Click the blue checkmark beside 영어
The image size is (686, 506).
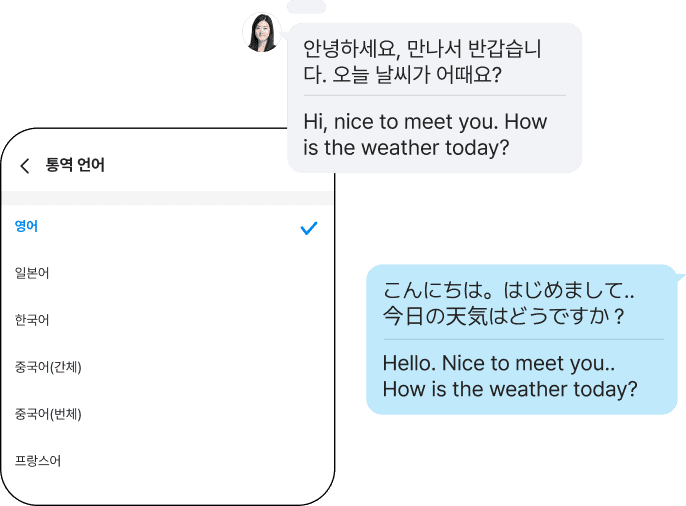309,228
